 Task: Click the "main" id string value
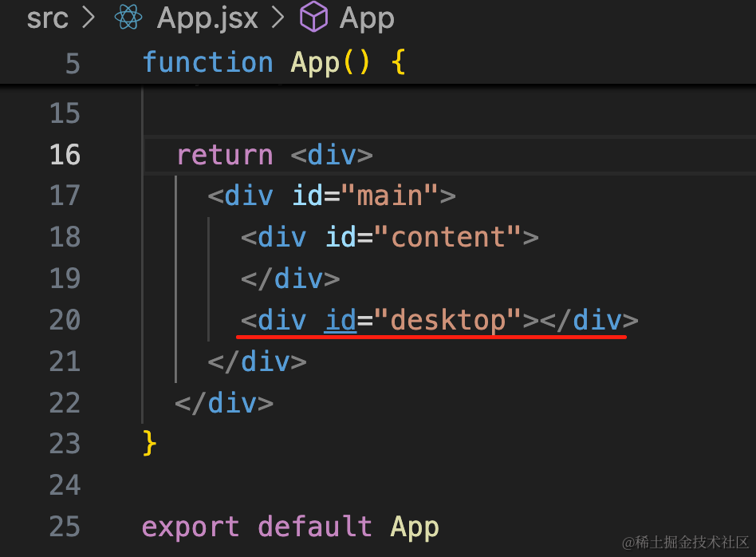pyautogui.click(x=390, y=196)
